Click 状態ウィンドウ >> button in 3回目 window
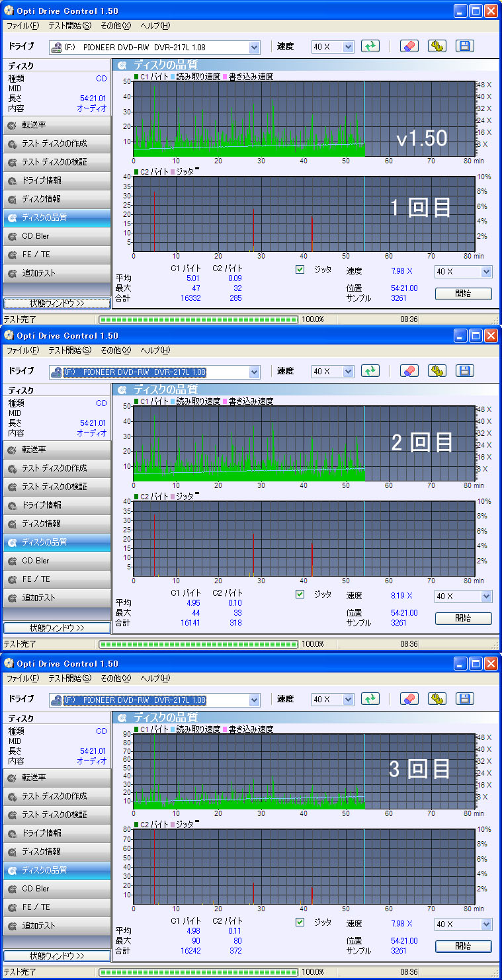Viewport: 502px width, 980px height. point(57,956)
